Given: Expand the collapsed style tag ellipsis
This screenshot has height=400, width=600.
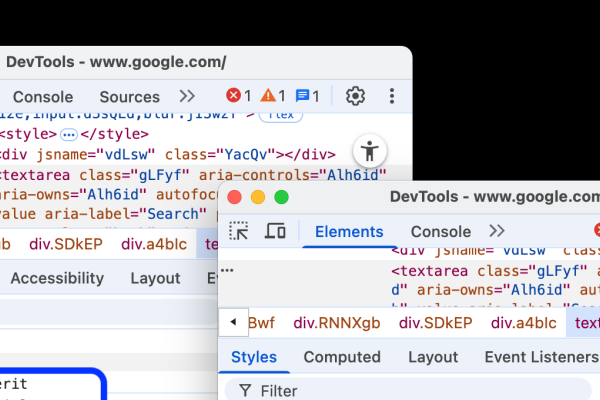Looking at the screenshot, I should pos(69,135).
